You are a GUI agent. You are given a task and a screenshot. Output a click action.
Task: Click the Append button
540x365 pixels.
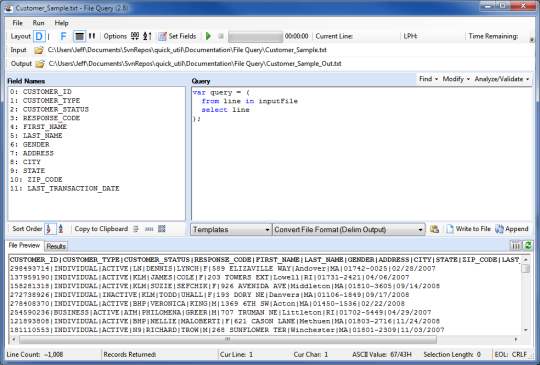point(512,229)
